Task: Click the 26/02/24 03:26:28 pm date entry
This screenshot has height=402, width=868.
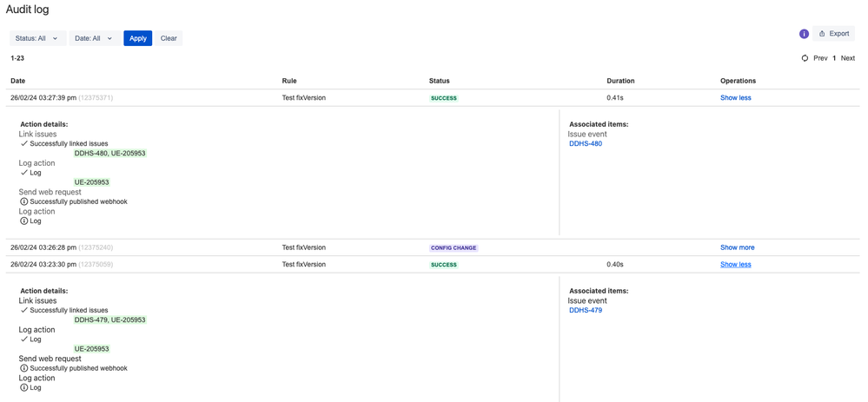Action: 62,247
